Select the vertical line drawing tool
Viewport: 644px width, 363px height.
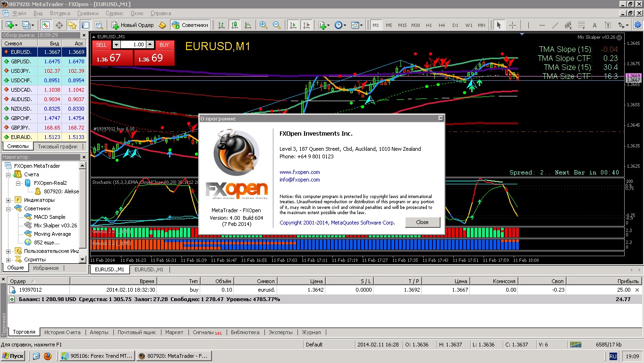point(528,25)
